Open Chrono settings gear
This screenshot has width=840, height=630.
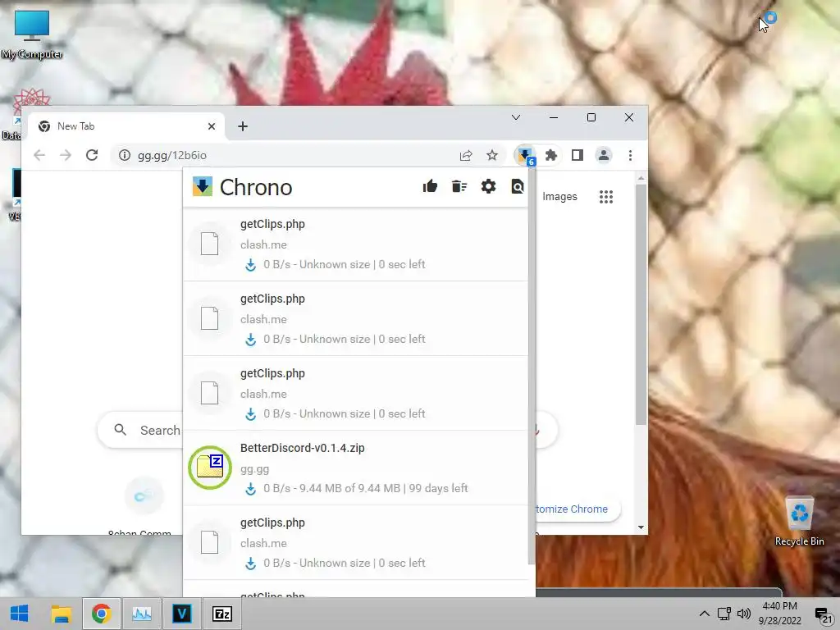(x=488, y=186)
